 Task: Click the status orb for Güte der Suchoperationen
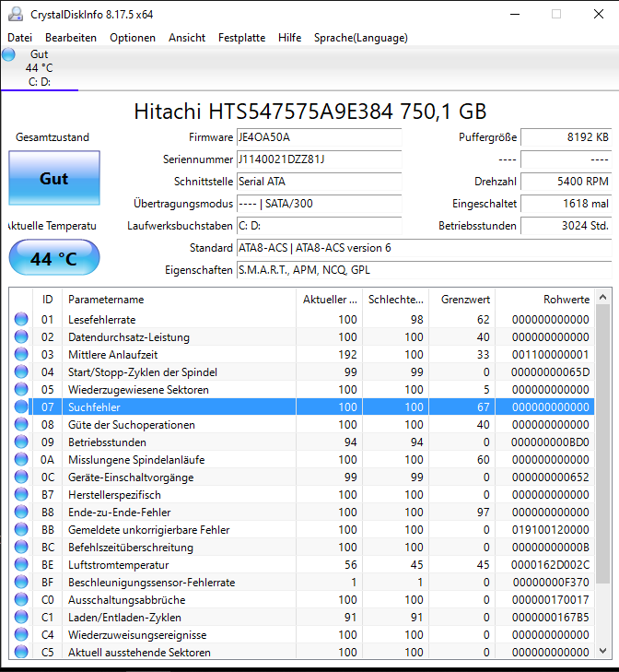[x=21, y=424]
